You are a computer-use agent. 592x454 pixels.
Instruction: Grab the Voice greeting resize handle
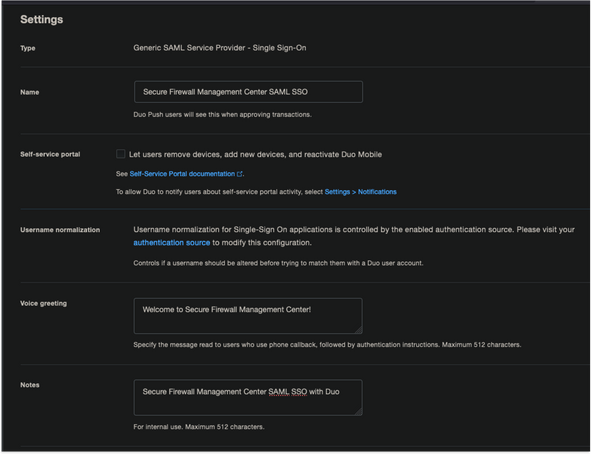click(x=358, y=330)
